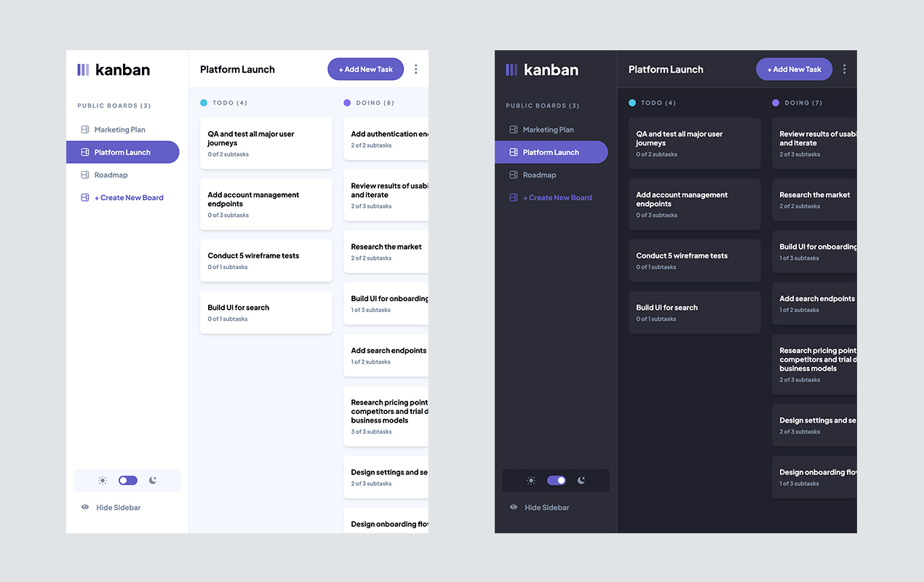Click the eye icon next to Hide Sidebar
The width and height of the screenshot is (924, 582).
(x=85, y=507)
